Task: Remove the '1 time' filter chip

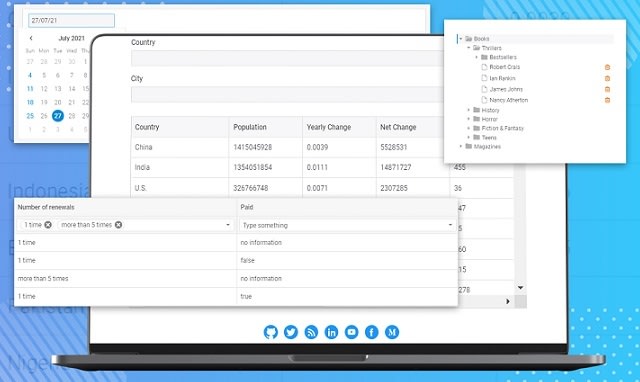Action: pos(48,225)
